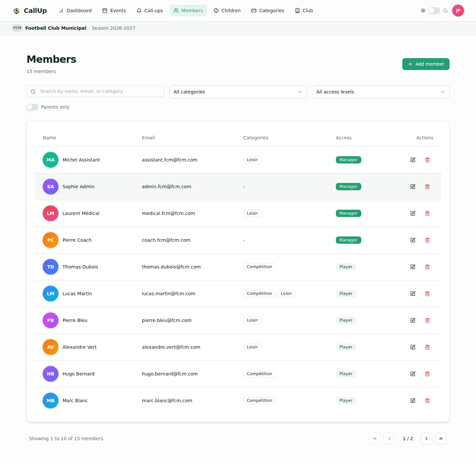Viewport: 476px width, 463px height.
Task: Click the moon dark-mode icon
Action: pos(446,11)
